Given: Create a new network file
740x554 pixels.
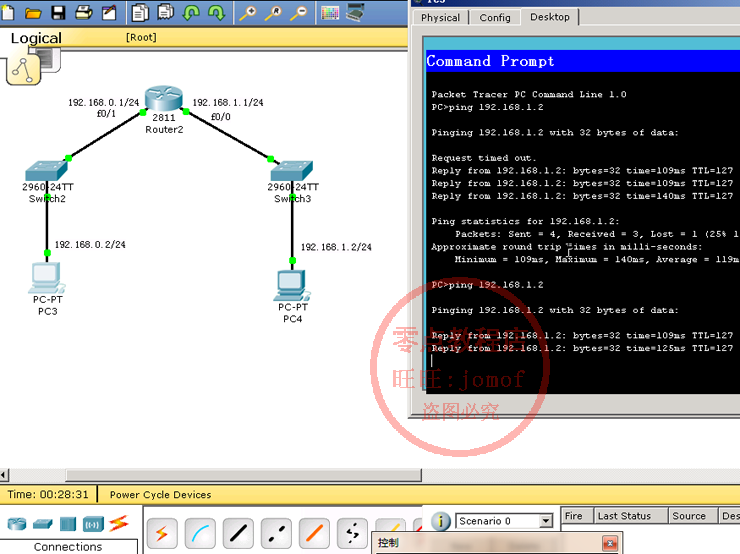Looking at the screenshot, I should (x=8, y=13).
